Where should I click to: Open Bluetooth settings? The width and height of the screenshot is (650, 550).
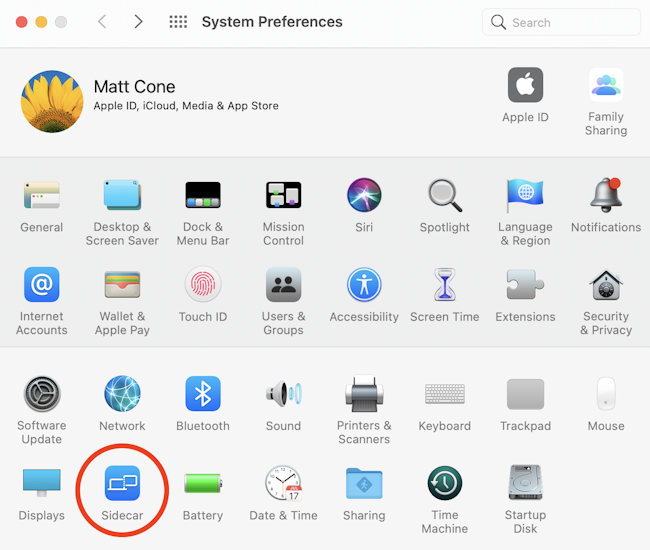(x=203, y=394)
